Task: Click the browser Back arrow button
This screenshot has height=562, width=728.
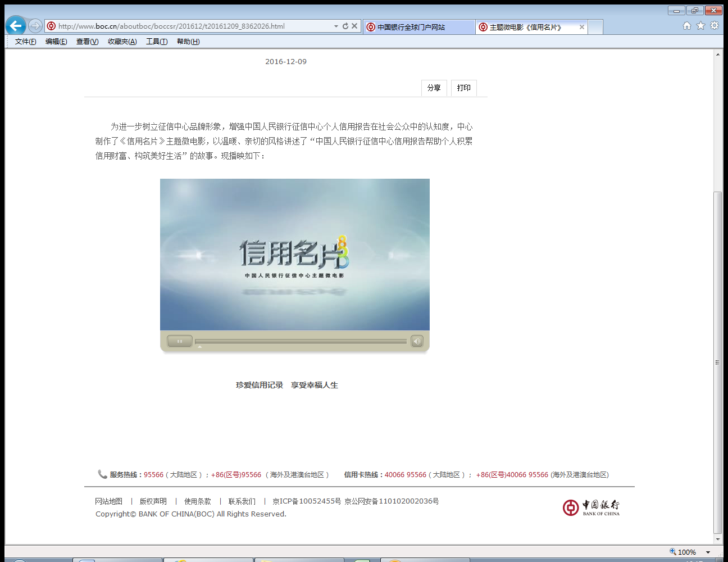Action: coord(15,26)
